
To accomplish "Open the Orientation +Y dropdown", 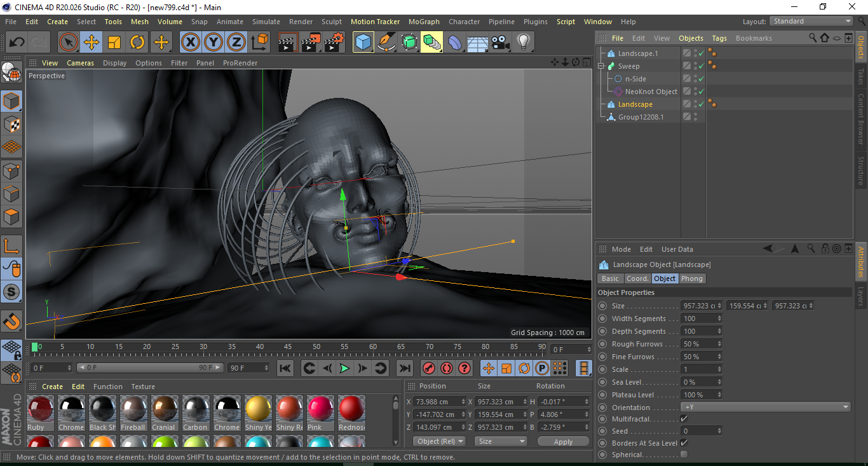I will click(x=765, y=407).
